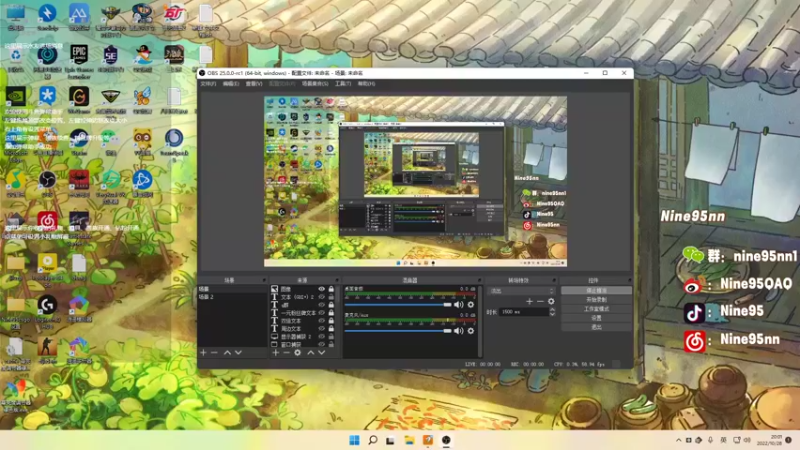Toggle visibility of the third source row
The image size is (800, 450).
click(321, 305)
